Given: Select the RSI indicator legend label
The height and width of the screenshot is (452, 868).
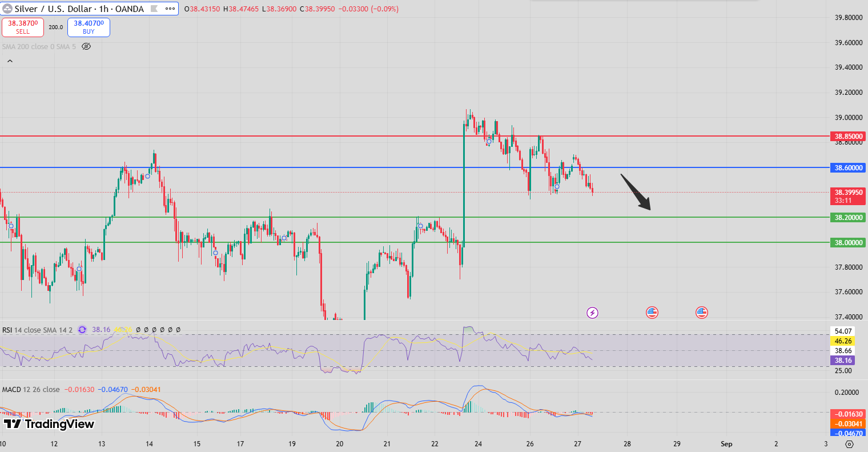Looking at the screenshot, I should pos(7,330).
